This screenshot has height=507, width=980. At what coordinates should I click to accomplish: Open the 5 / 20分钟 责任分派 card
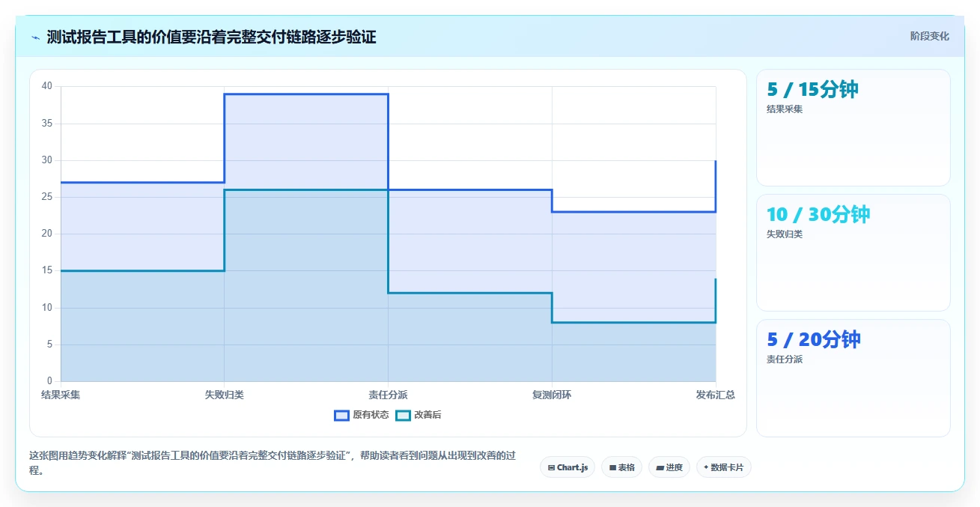(853, 377)
